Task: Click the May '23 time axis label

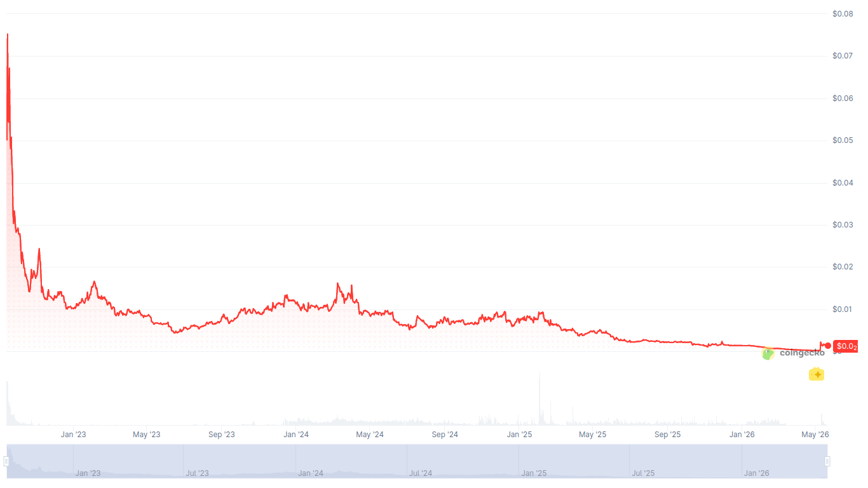Action: [x=147, y=435]
